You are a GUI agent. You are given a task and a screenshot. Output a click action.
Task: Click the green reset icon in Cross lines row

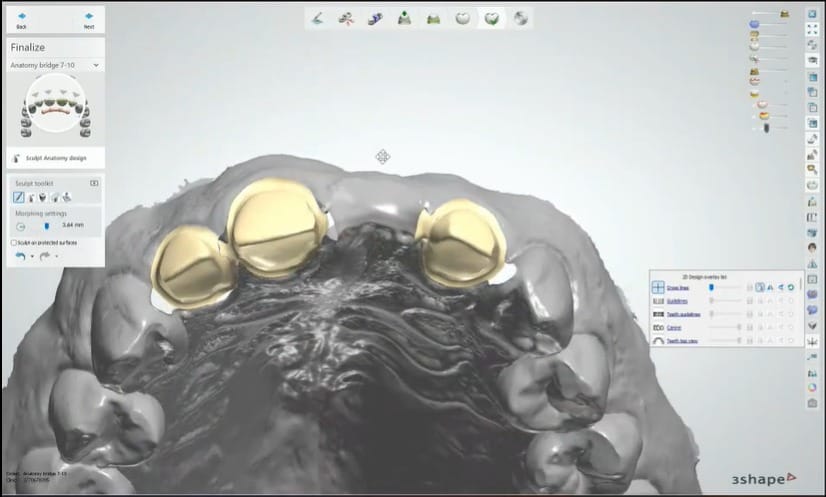(x=791, y=287)
